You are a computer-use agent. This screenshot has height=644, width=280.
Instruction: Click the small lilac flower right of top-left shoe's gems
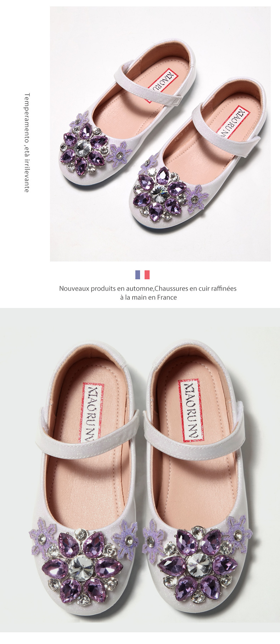119,154
